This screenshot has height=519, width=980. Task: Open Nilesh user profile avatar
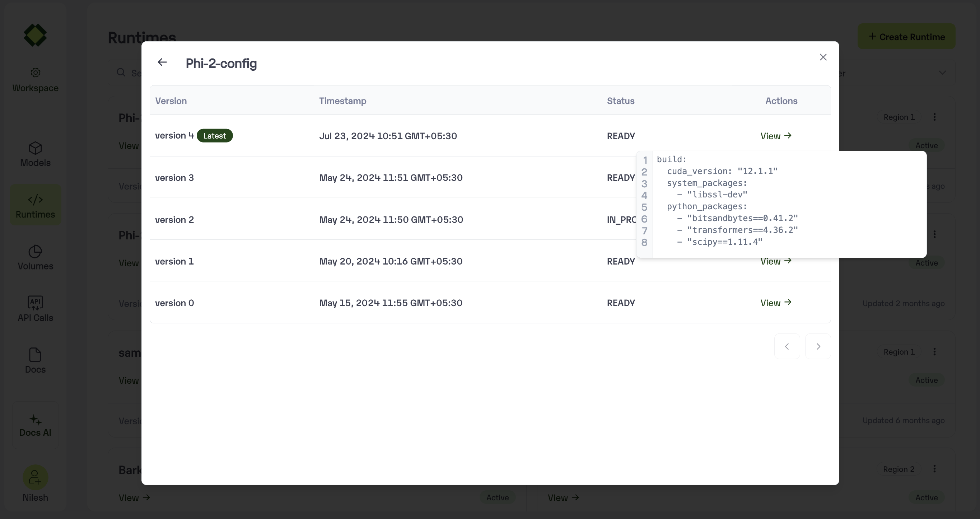(36, 477)
